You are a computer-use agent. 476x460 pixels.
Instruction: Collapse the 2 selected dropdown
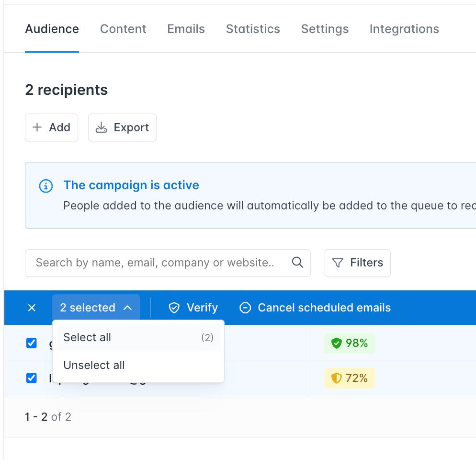pyautogui.click(x=96, y=308)
